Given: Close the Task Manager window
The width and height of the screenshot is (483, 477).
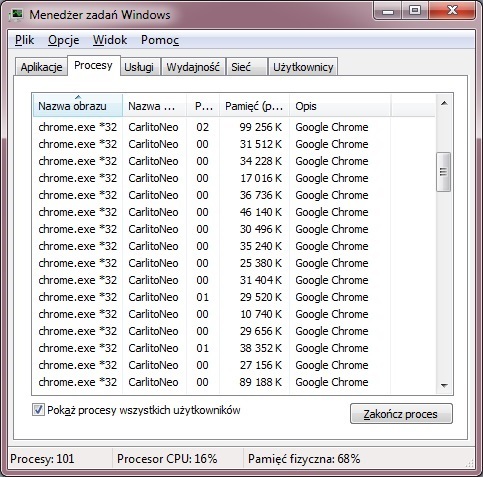Looking at the screenshot, I should point(452,11).
